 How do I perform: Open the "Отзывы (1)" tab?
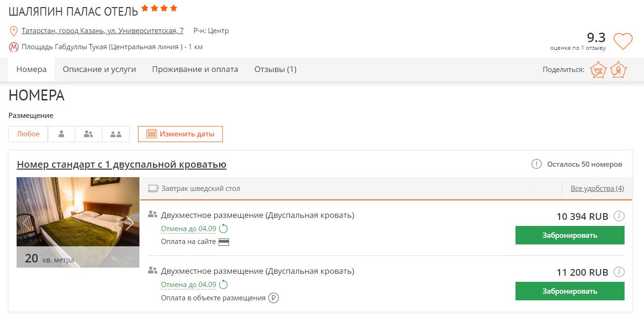275,70
